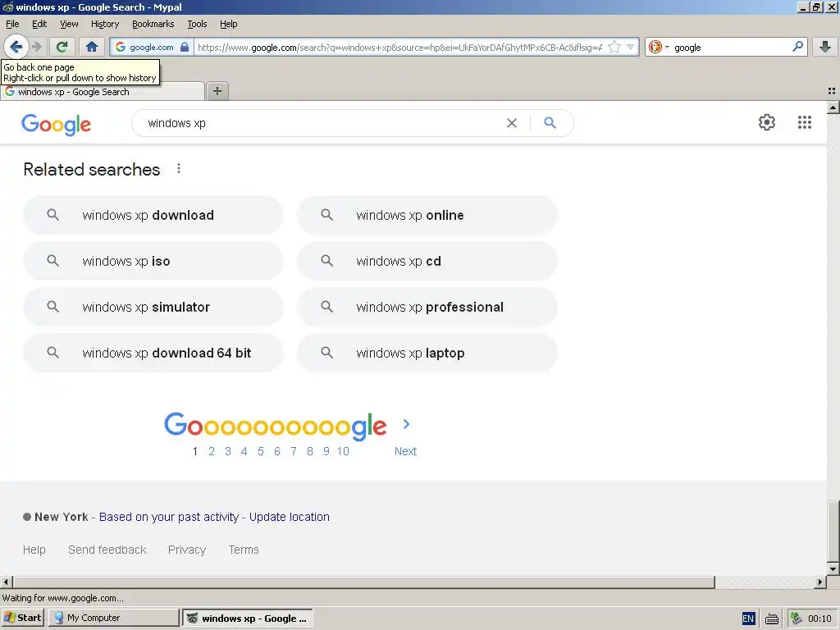This screenshot has width=840, height=630.
Task: Click the on-screen keyboard tray icon
Action: pos(771,619)
